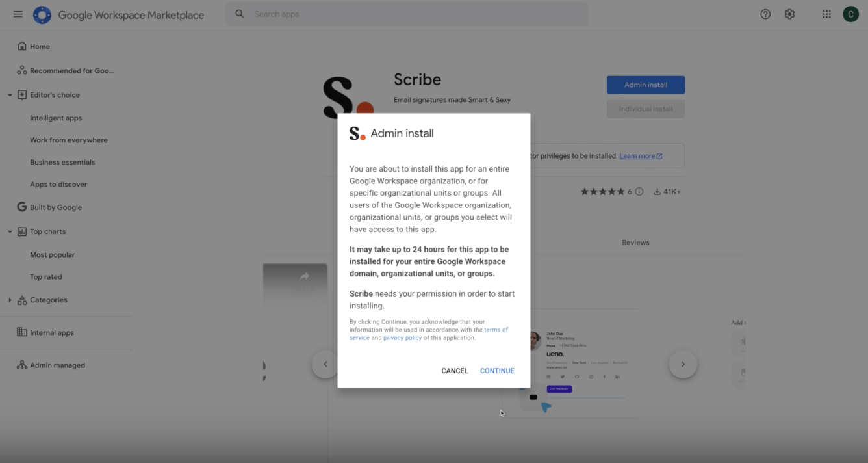
Task: Expand the Categories section
Action: (x=10, y=300)
